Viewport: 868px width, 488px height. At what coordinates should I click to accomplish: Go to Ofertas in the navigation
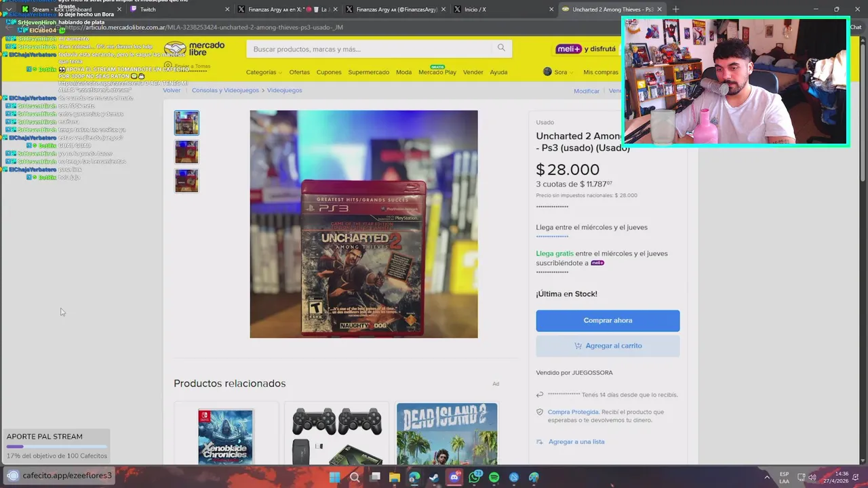pos(299,72)
